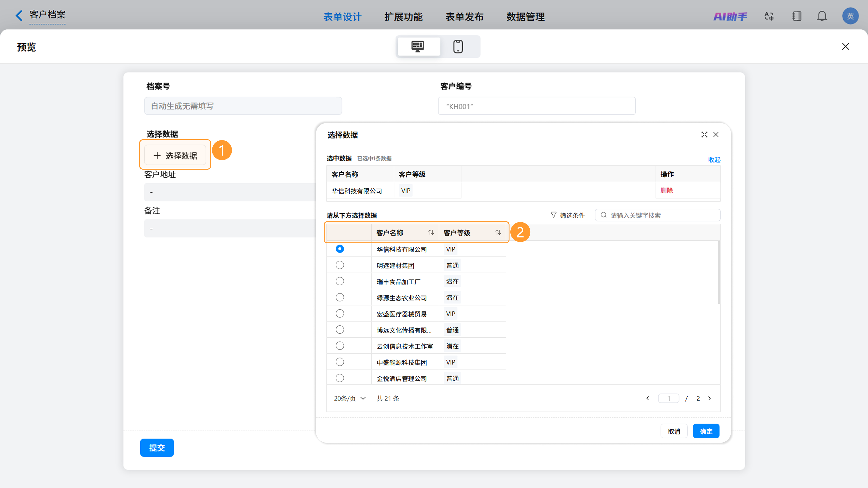Switch to 表单发布 tab
Screen dimensions: 868x488
point(464,17)
